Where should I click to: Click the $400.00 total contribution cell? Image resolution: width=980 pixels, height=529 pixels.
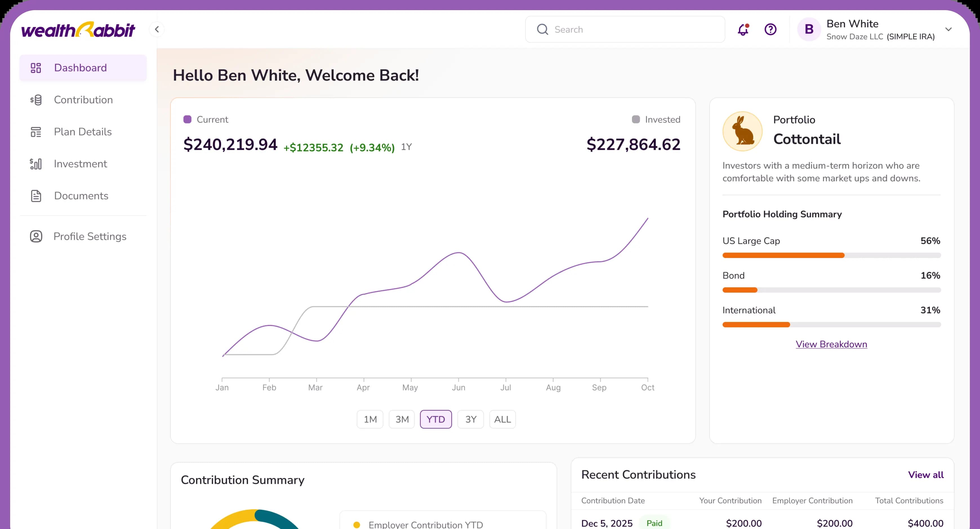pos(926,523)
